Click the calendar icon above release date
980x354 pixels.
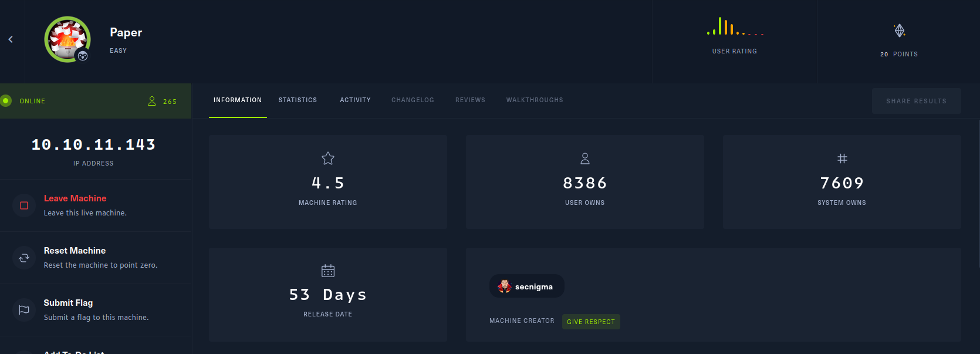pos(328,271)
